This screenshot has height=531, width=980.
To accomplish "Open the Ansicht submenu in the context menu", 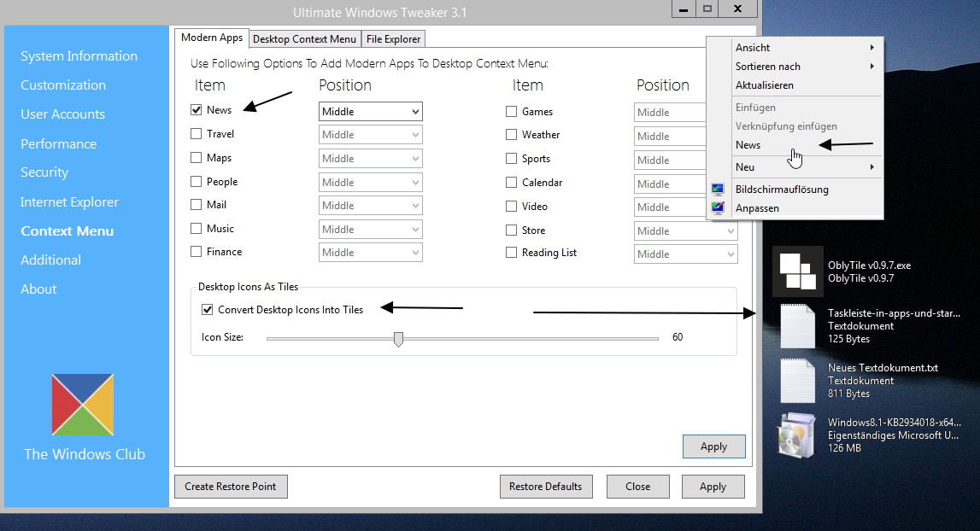I will click(795, 48).
